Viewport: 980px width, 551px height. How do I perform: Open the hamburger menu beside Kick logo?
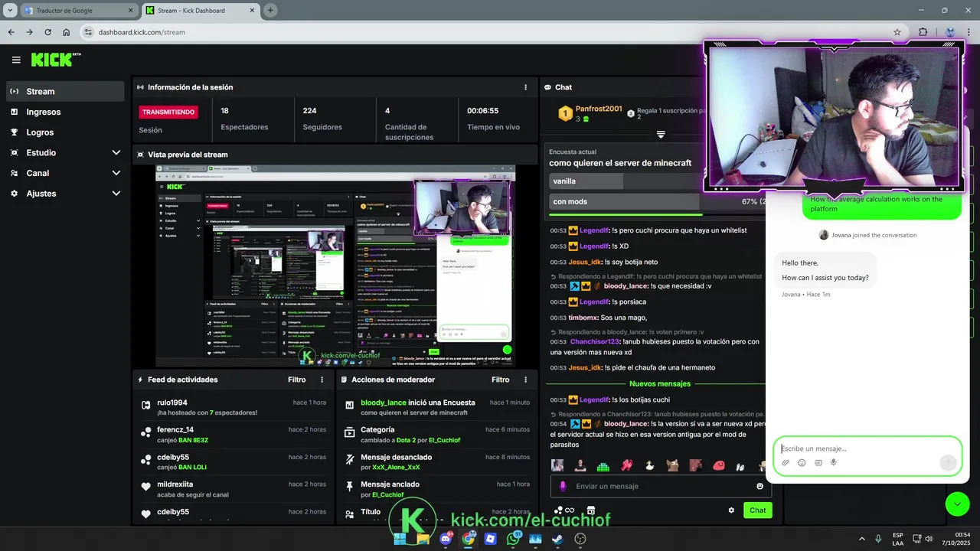click(x=16, y=60)
